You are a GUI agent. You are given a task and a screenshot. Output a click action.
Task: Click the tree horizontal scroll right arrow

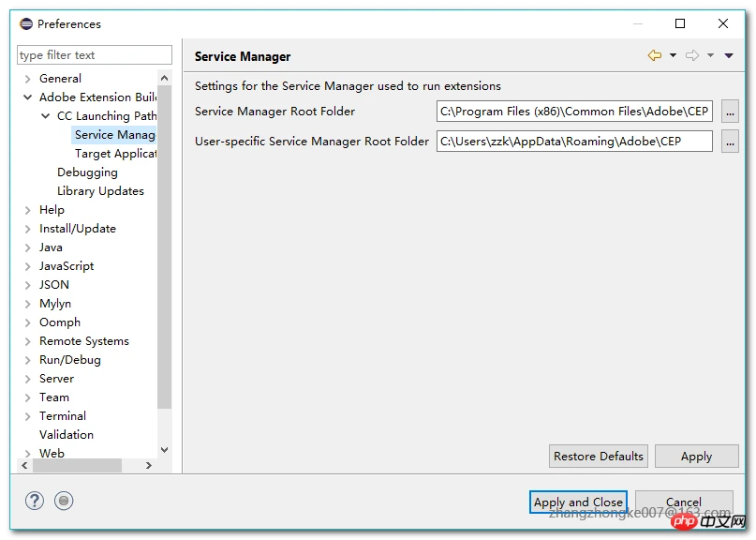click(149, 466)
